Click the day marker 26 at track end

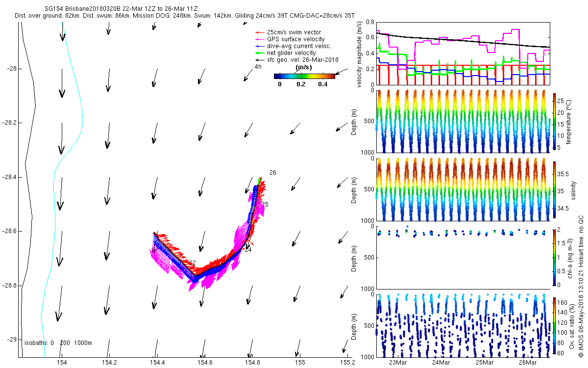pyautogui.click(x=273, y=173)
